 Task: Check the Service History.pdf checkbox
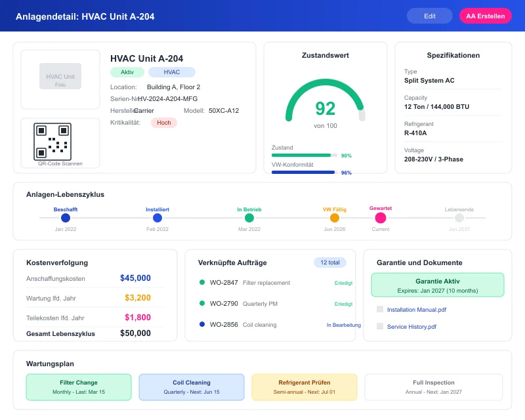(x=379, y=327)
